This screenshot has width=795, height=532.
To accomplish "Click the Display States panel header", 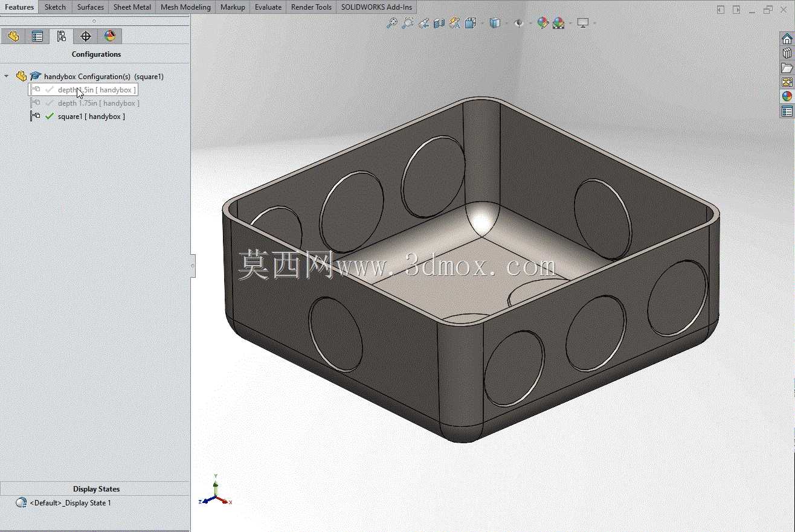I will pos(96,489).
